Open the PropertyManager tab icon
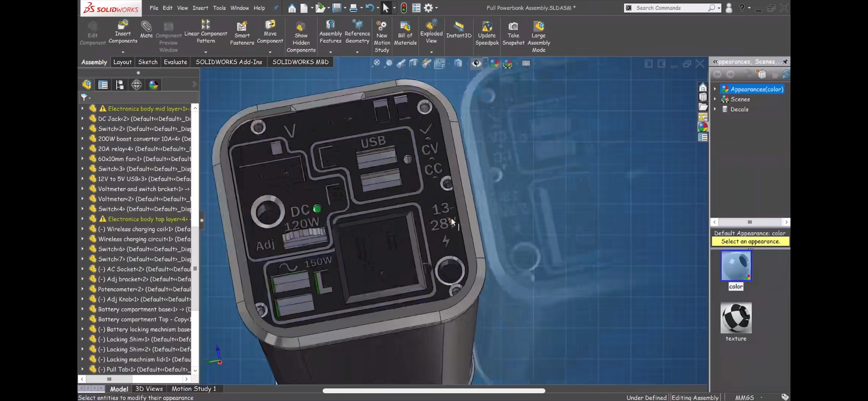 click(x=103, y=85)
